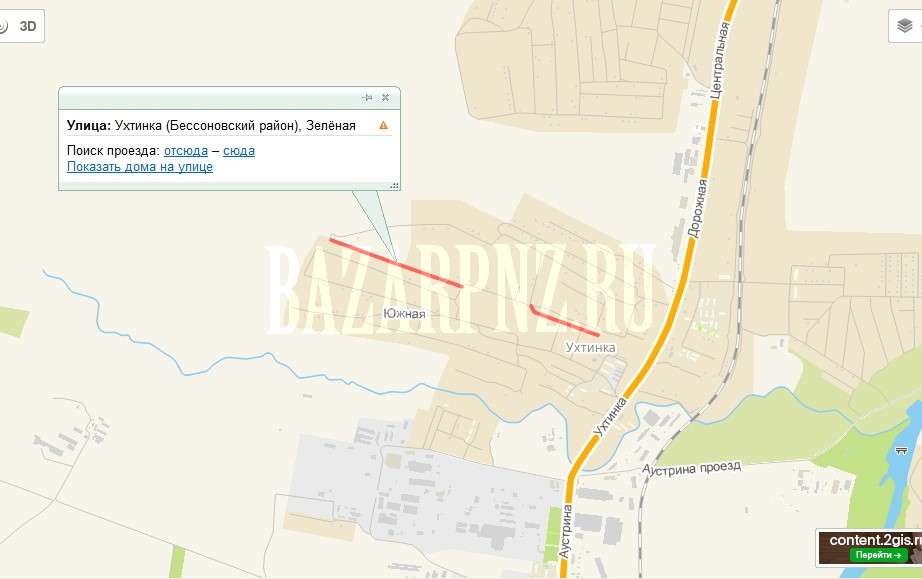
Task: Click the 'Дорожная' road label
Action: [698, 208]
